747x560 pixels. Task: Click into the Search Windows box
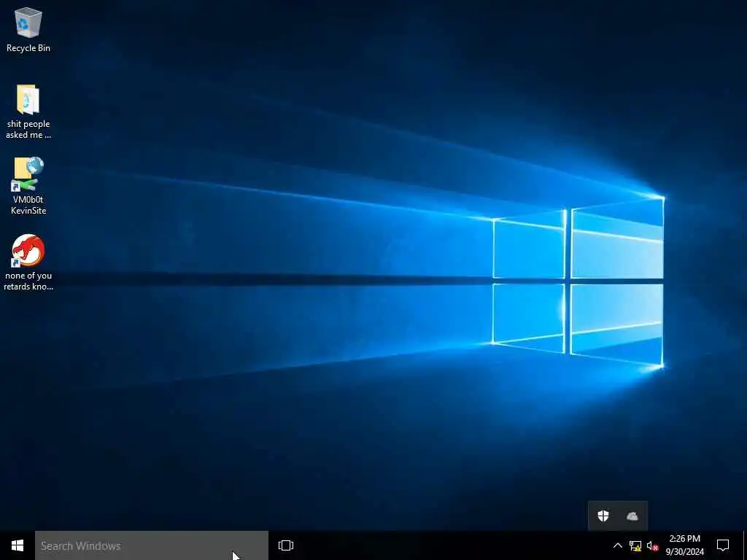(152, 545)
